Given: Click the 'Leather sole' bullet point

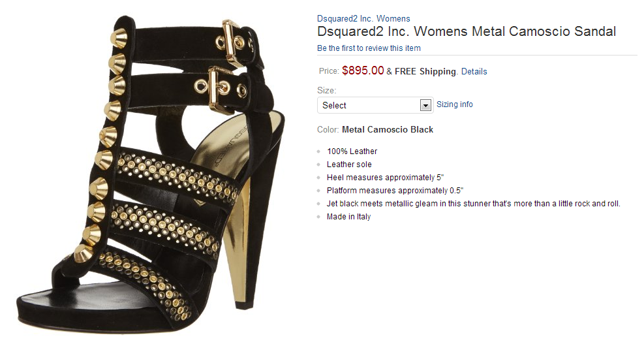Looking at the screenshot, I should 349,165.
